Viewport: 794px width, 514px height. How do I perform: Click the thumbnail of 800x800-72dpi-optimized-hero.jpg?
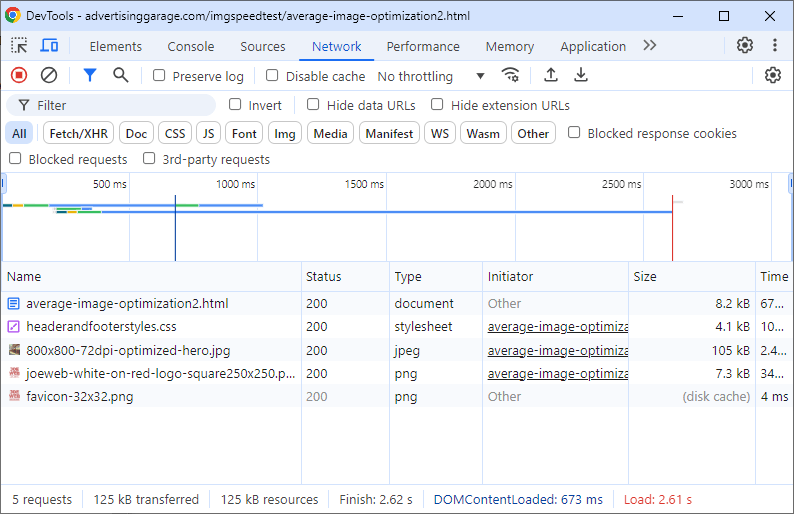click(14, 349)
